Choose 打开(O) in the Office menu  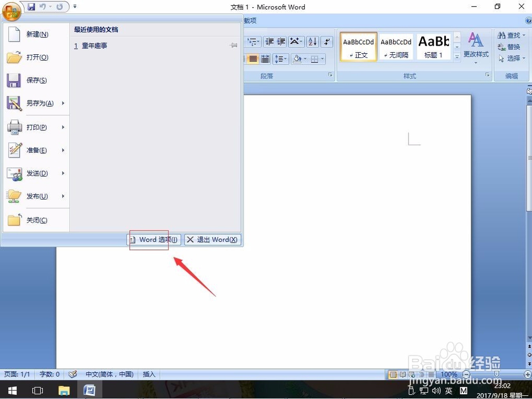[x=36, y=57]
